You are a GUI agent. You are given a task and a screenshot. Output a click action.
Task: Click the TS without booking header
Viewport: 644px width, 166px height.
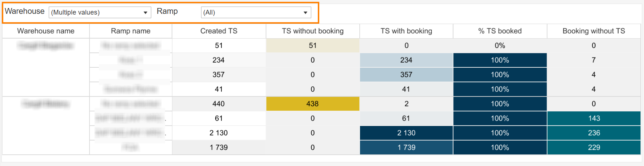(313, 31)
